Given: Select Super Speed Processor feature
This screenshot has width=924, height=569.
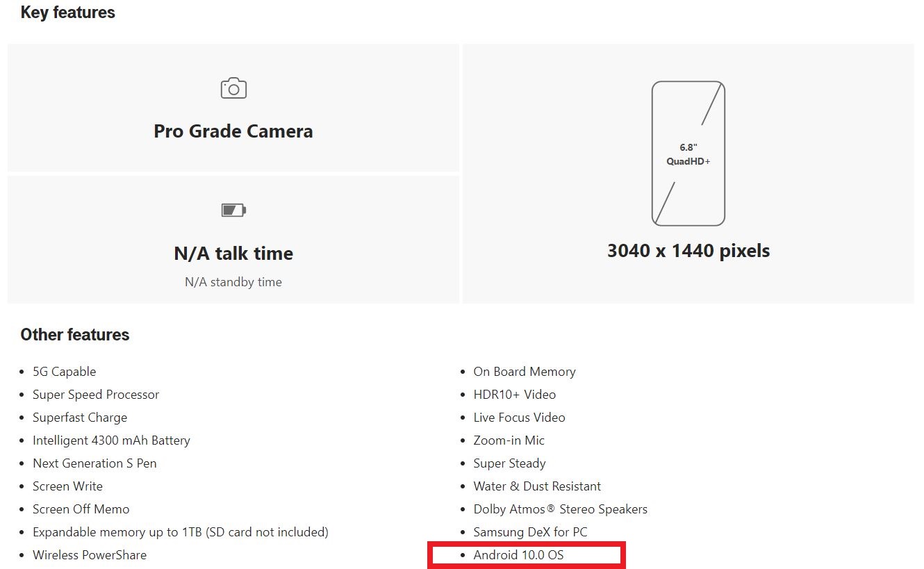Looking at the screenshot, I should [96, 395].
